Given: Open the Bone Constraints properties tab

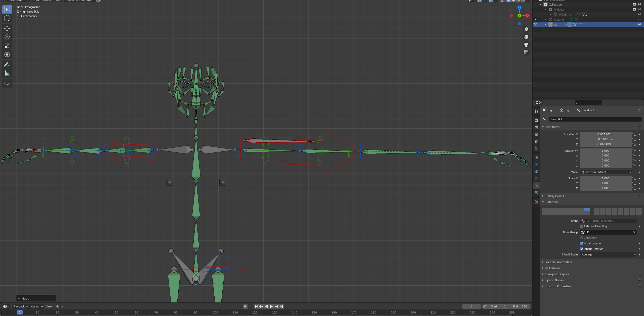Looking at the screenshot, I should click(x=537, y=193).
